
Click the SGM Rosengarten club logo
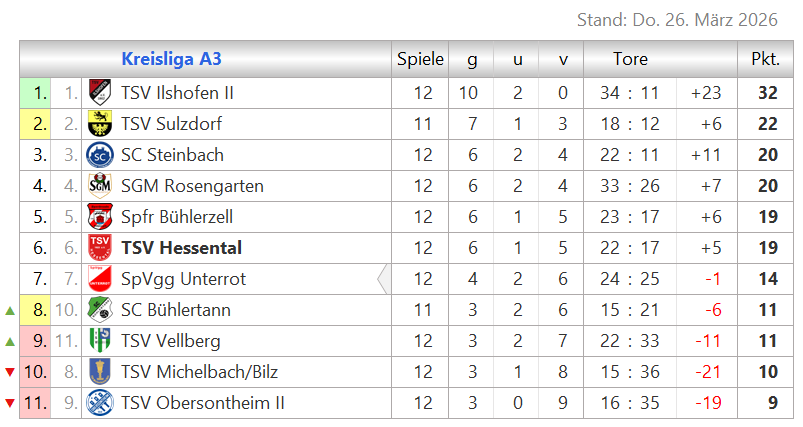(99, 186)
